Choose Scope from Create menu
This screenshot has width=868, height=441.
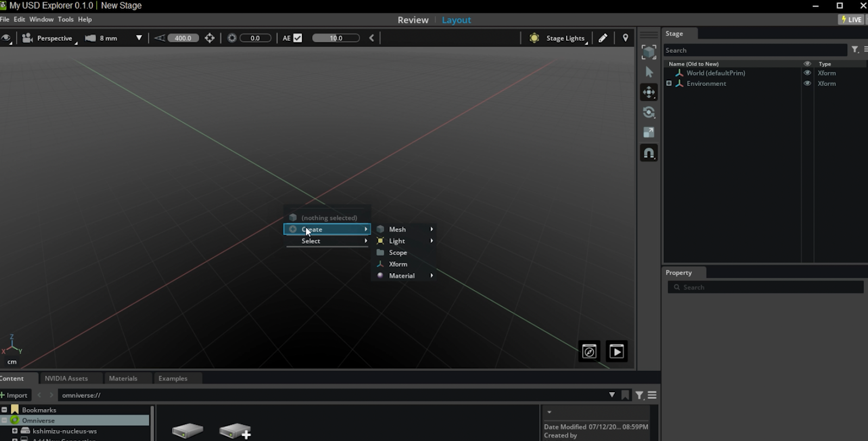tap(405, 253)
